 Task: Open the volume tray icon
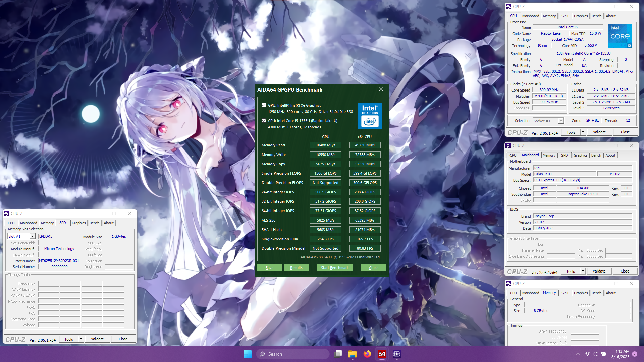tap(595, 354)
